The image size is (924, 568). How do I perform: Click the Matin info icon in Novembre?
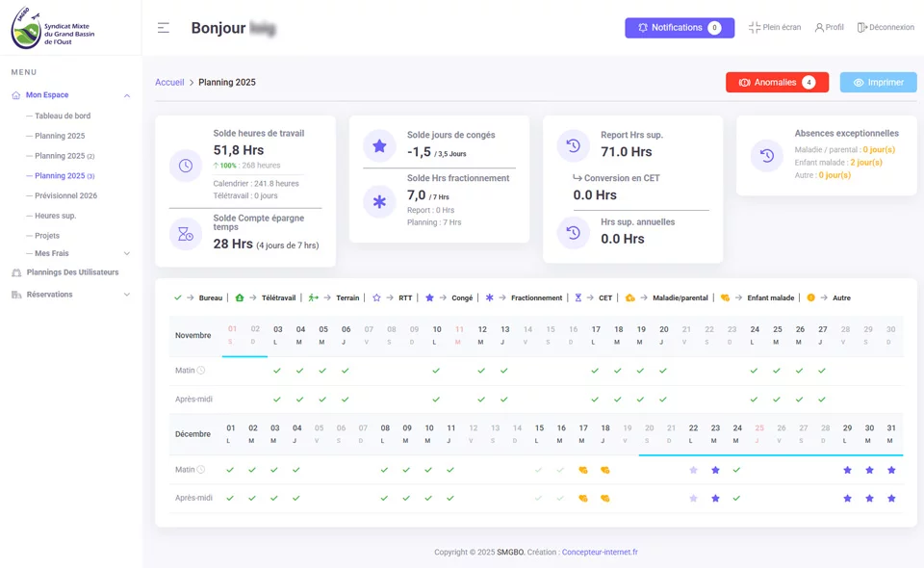click(x=201, y=371)
